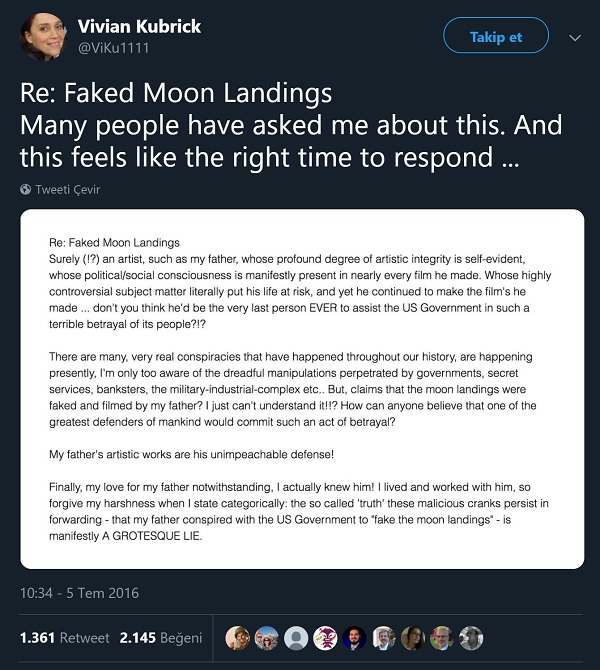Click the Tweeti Çevir translate link
This screenshot has height=670, width=600.
68,189
